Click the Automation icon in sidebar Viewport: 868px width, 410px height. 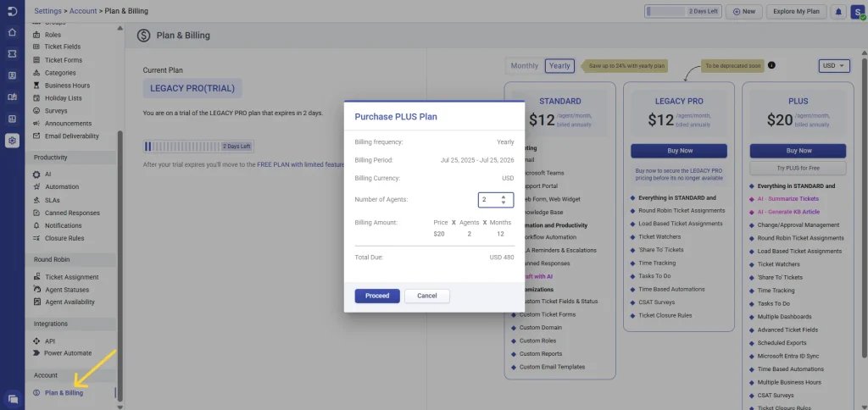pos(36,186)
